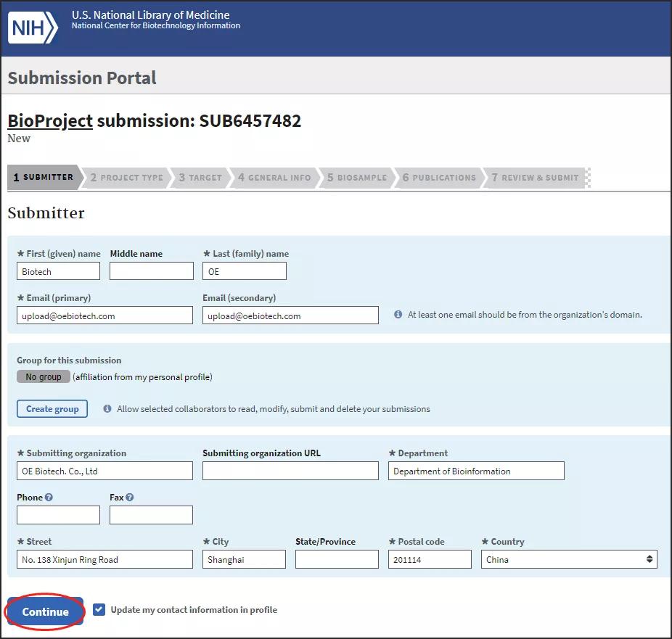The image size is (672, 639).
Task: Click the State/Province field
Action: tap(337, 559)
